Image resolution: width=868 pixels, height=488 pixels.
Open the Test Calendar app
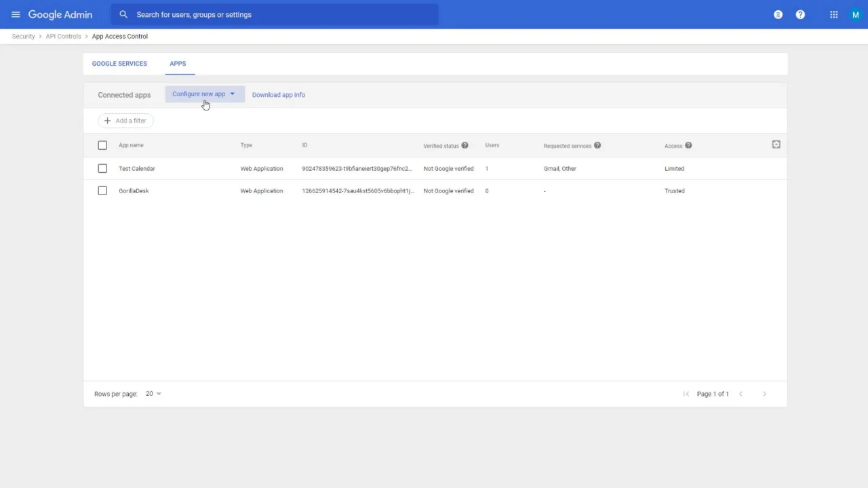point(137,169)
